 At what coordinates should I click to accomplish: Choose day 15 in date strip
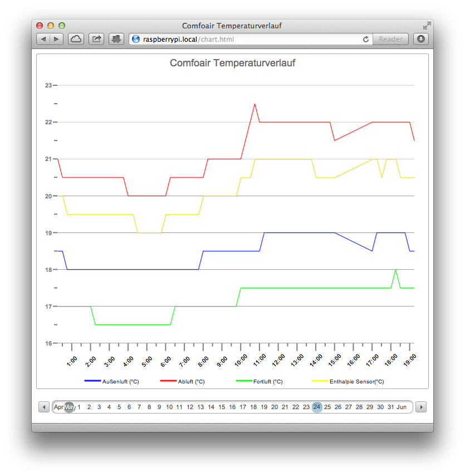[222, 407]
